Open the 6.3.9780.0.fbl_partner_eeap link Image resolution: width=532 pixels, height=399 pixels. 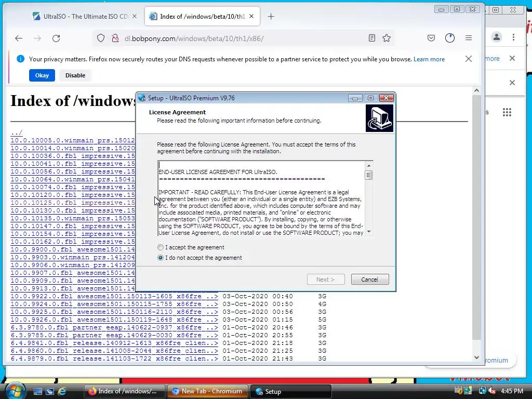pyautogui.click(x=114, y=327)
